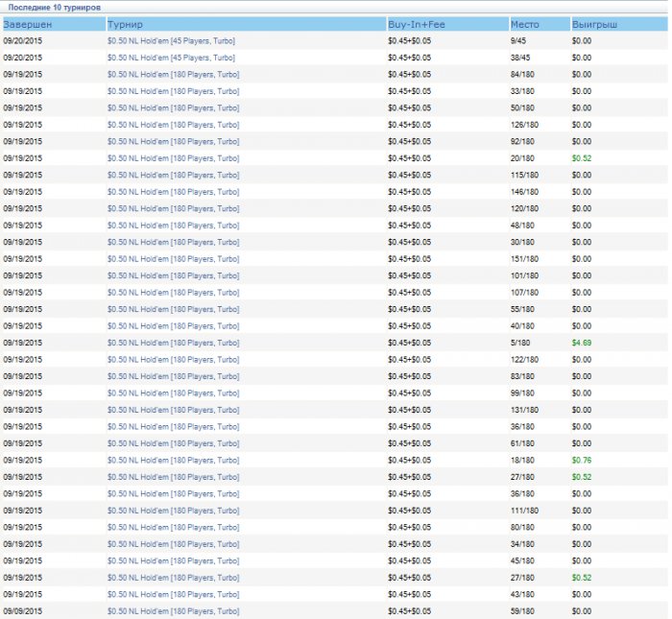Select the 151/180 place cell
Image resolution: width=672 pixels, height=619 pixels.
(x=525, y=258)
